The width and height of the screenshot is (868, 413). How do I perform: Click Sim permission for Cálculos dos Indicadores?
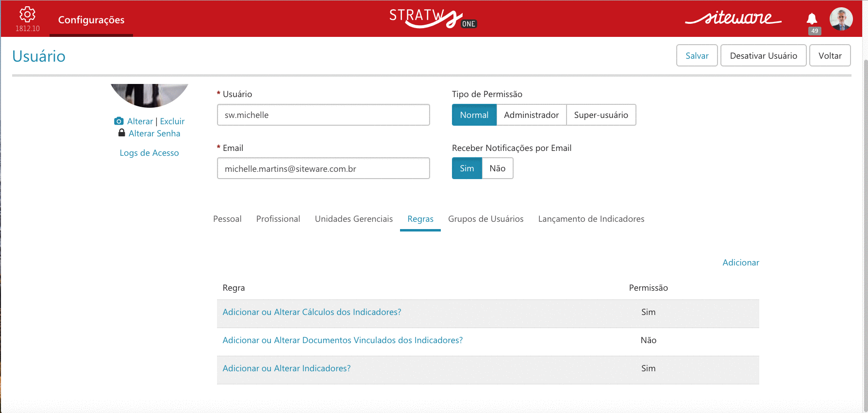(649, 312)
